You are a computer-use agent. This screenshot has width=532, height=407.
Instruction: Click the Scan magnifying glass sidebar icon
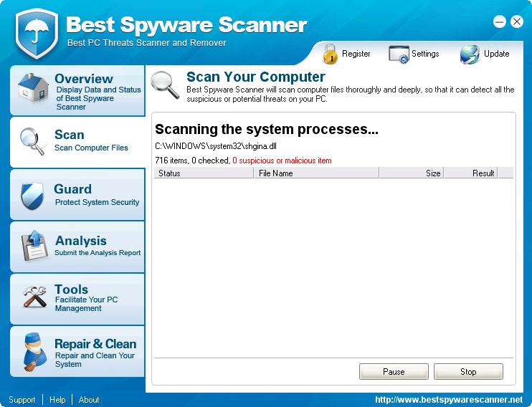tap(33, 141)
